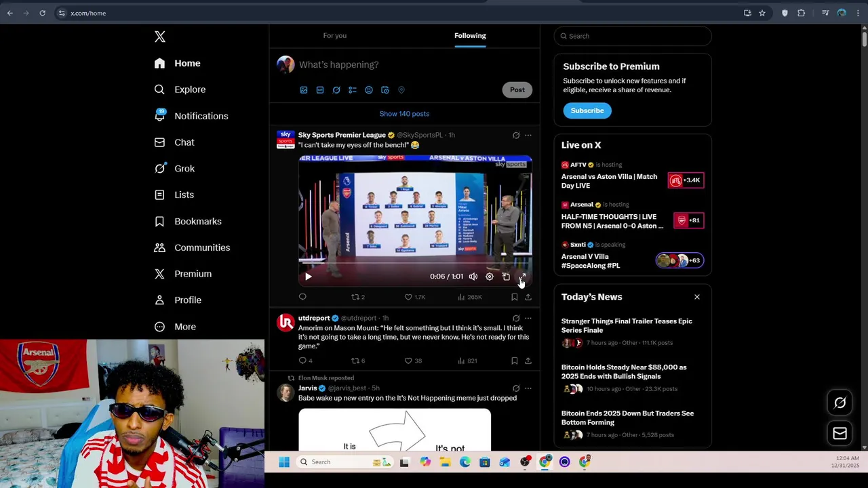Screen dimensions: 868x488
Task: Bookmark the utdreport post
Action: click(515, 361)
